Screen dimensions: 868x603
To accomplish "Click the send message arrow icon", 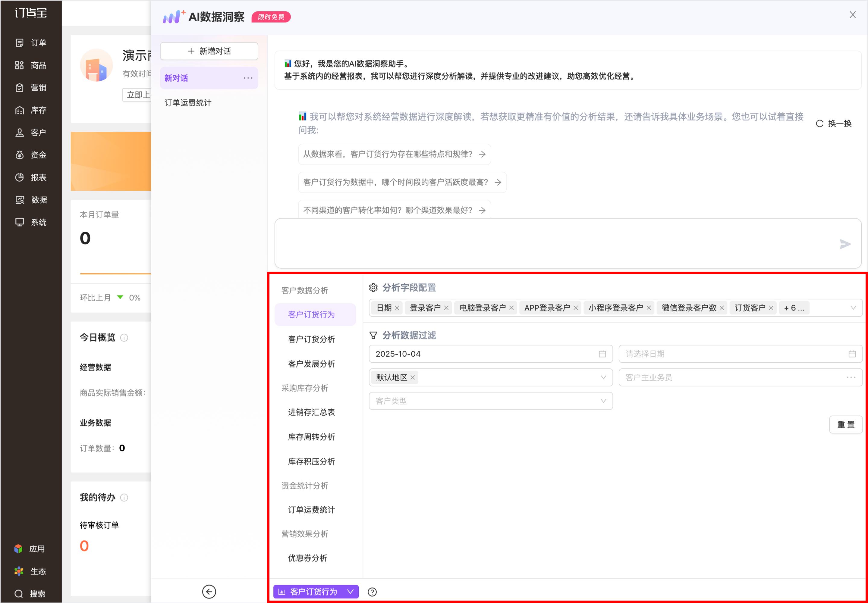I will [x=845, y=244].
